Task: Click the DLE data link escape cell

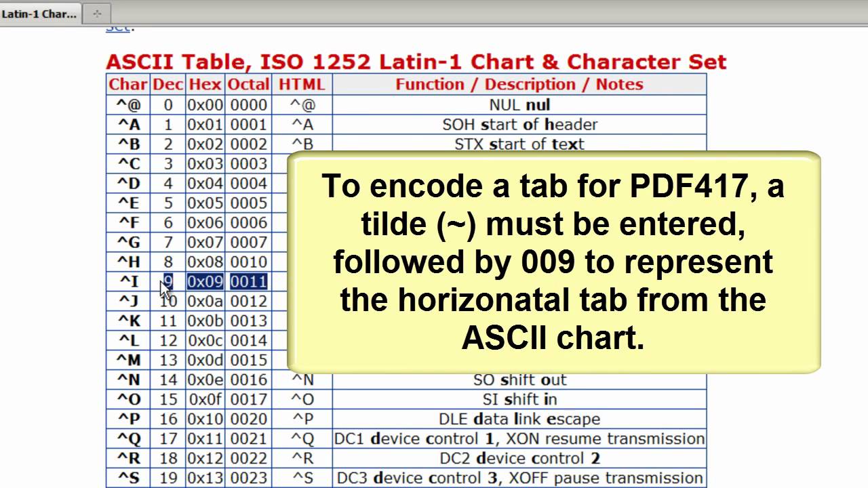Action: [519, 419]
